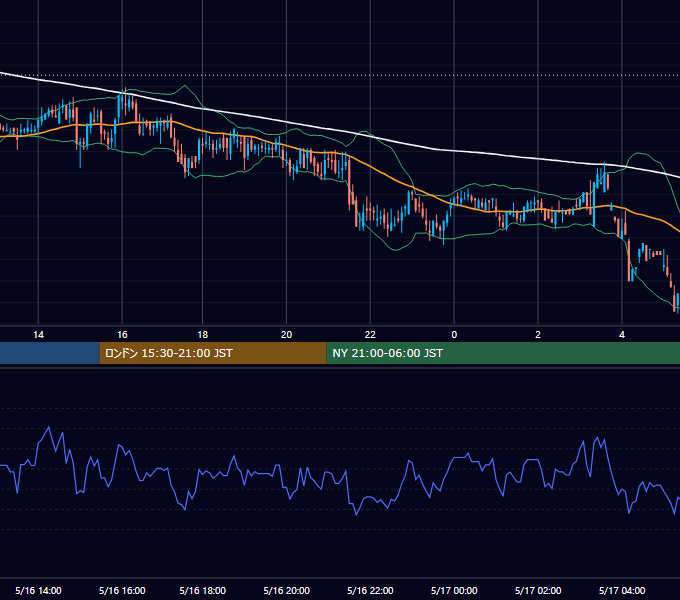Screen dimensions: 680x600
Task: Click the '14' hour axis label
Action: (38, 335)
